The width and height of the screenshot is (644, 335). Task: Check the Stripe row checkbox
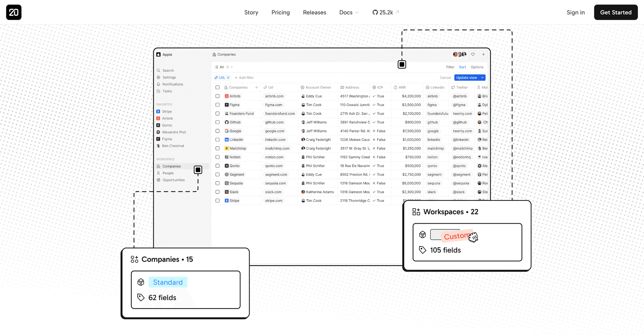pyautogui.click(x=217, y=201)
